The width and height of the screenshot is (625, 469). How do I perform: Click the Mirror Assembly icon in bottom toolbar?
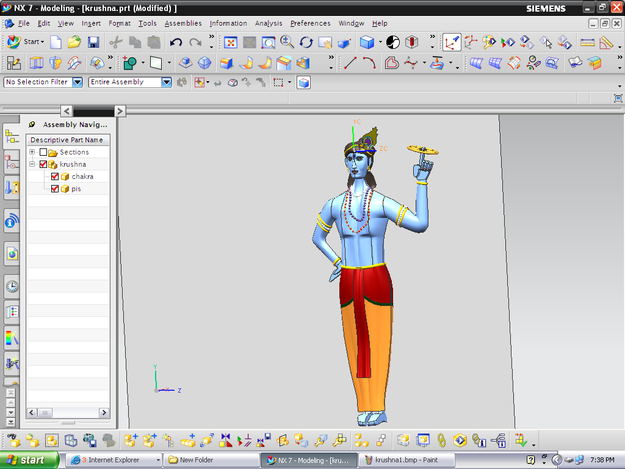(225, 440)
